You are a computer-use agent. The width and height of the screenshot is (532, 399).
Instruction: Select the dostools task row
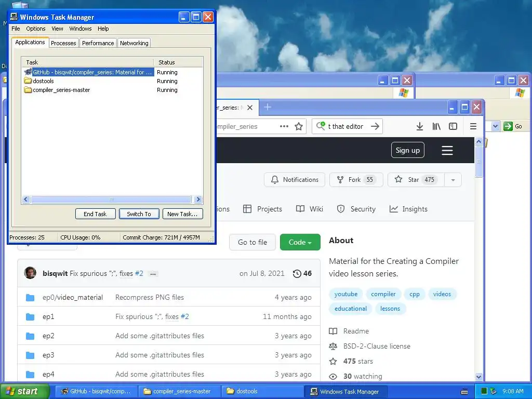(112, 81)
